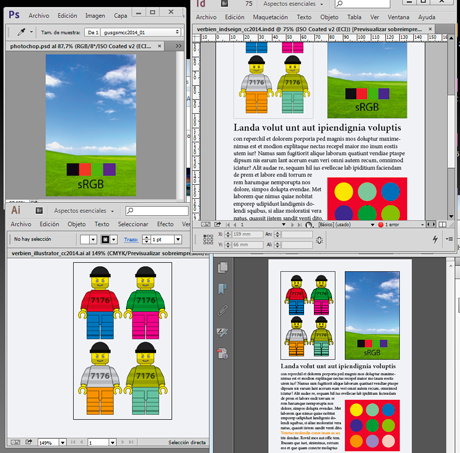Click the InDesign zoom level value 75

pyautogui.click(x=249, y=4)
